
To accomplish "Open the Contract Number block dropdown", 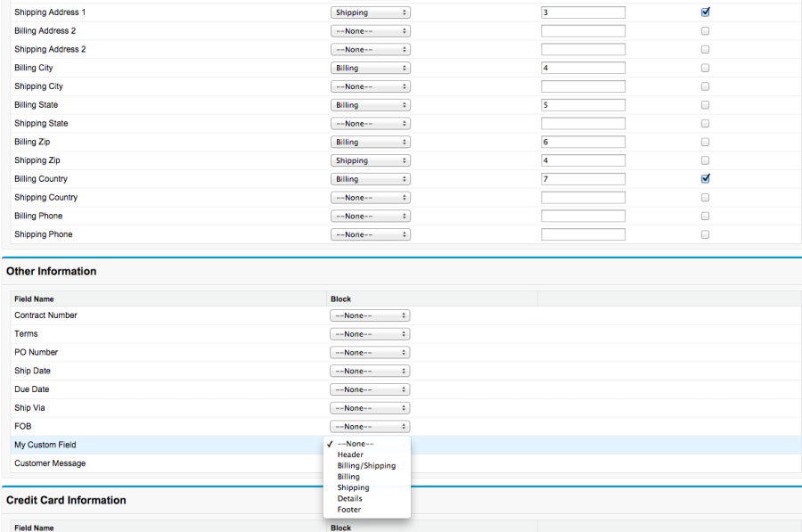I will pyautogui.click(x=370, y=315).
